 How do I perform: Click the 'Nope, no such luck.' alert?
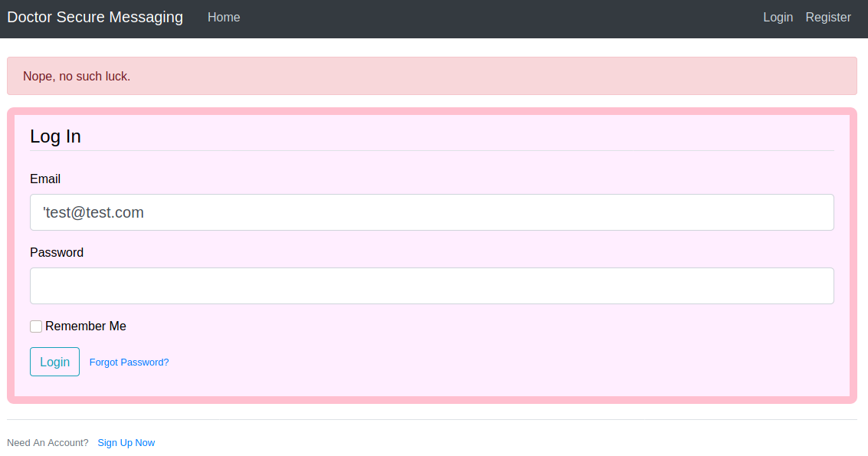pyautogui.click(x=431, y=76)
